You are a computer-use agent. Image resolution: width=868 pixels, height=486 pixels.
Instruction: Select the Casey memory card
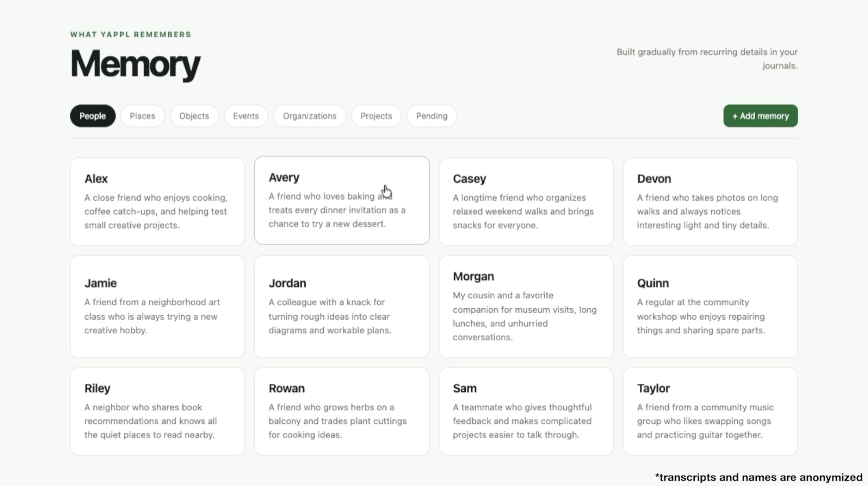pos(526,202)
